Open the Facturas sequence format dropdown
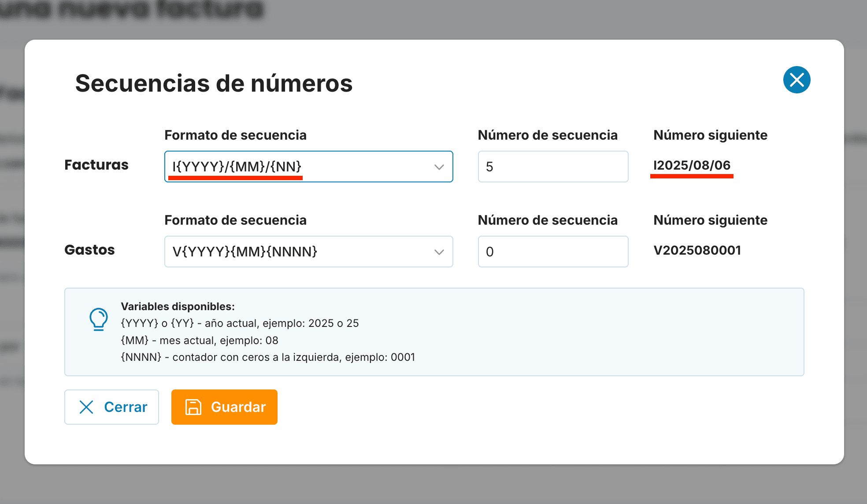 [x=308, y=167]
